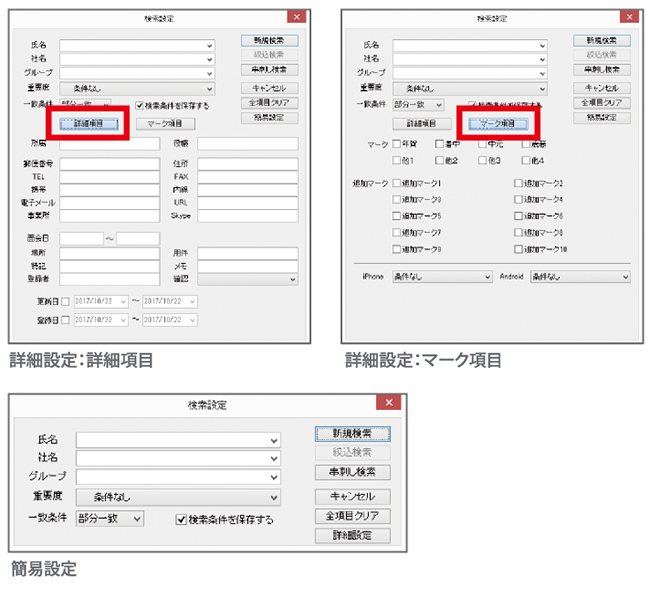Image resolution: width=650 pixels, height=598 pixels.
Task: Switch to マーク項目 in the 詳細項目 dialog
Action: tap(165, 123)
